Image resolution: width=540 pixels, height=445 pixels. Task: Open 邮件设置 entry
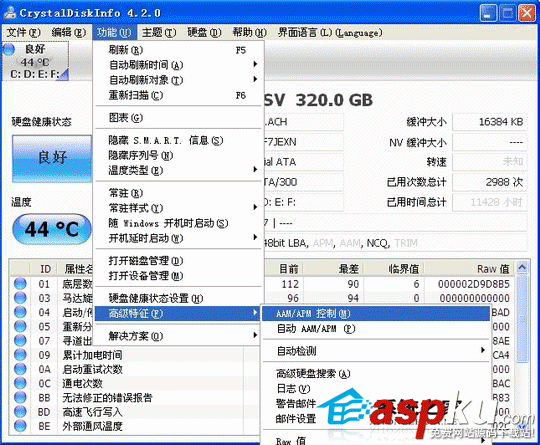coord(376,418)
